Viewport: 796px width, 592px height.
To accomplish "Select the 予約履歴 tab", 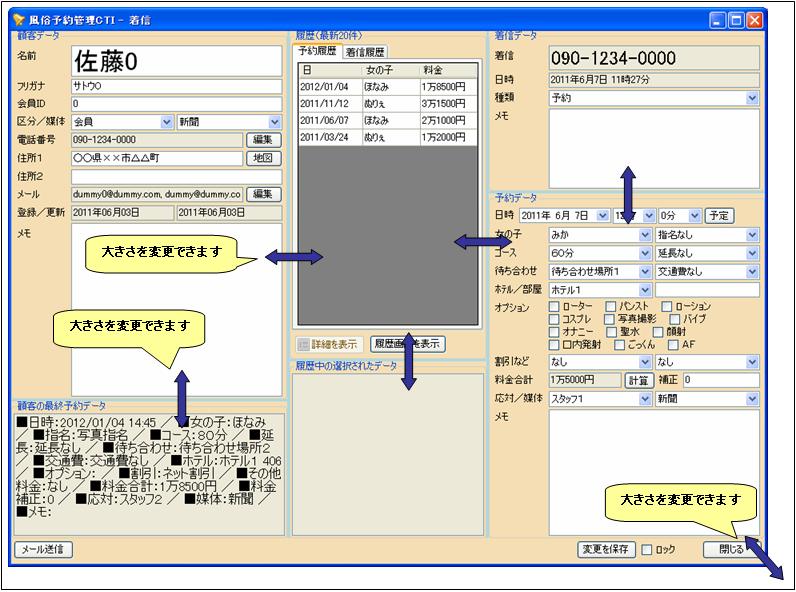I will click(318, 51).
